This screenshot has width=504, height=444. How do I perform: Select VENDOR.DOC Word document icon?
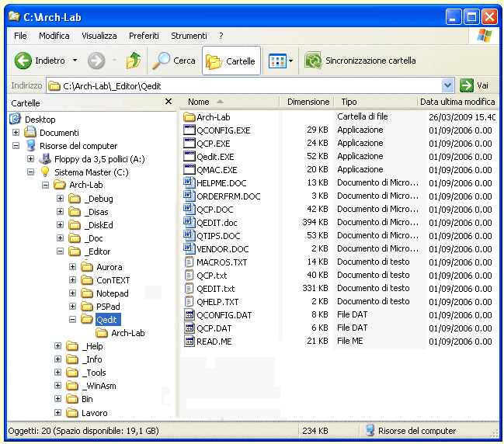(x=189, y=248)
